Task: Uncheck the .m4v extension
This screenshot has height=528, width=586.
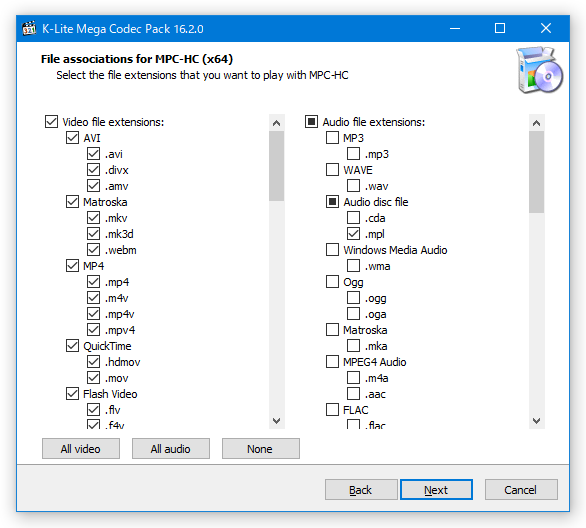Action: (93, 298)
